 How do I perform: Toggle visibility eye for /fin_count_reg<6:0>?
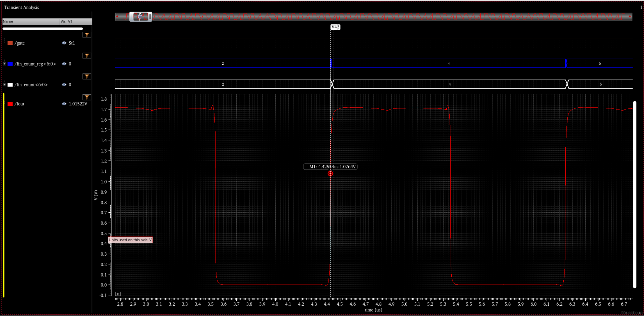click(64, 64)
